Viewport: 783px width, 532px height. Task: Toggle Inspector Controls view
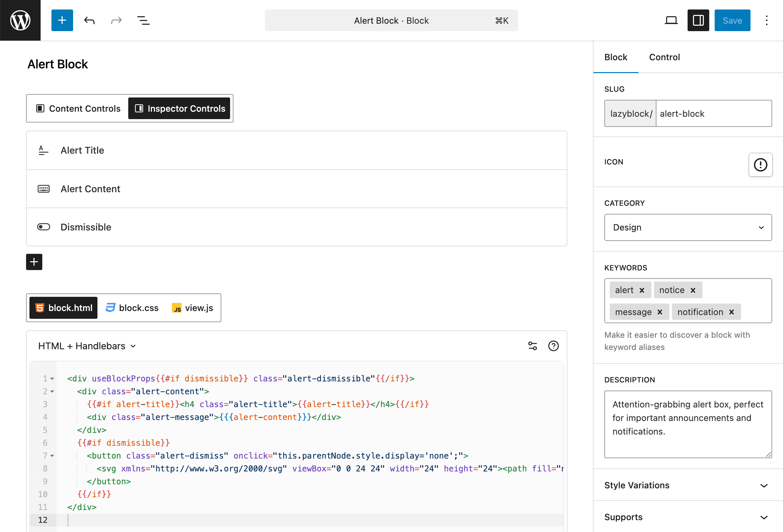tap(180, 108)
